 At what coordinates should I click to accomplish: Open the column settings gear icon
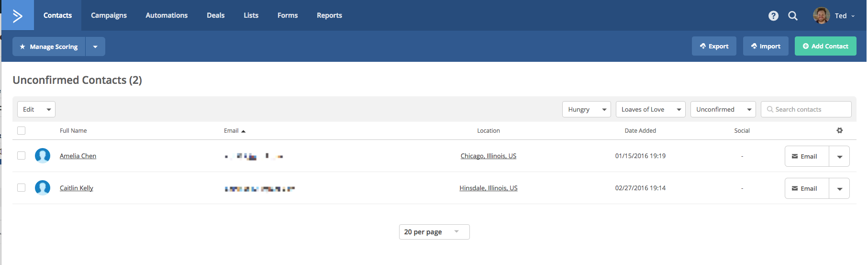(840, 130)
